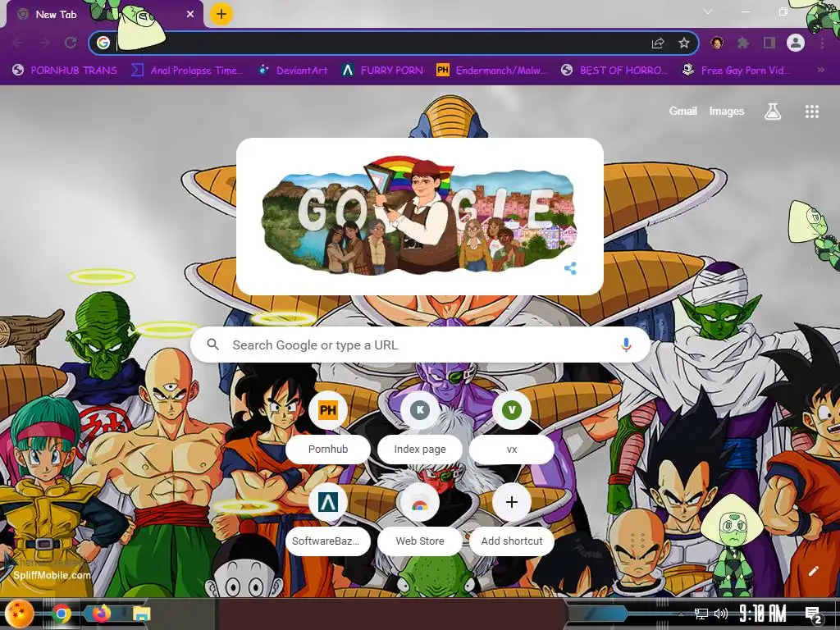Show hidden tray icons chevron
The width and height of the screenshot is (840, 630).
(681, 614)
